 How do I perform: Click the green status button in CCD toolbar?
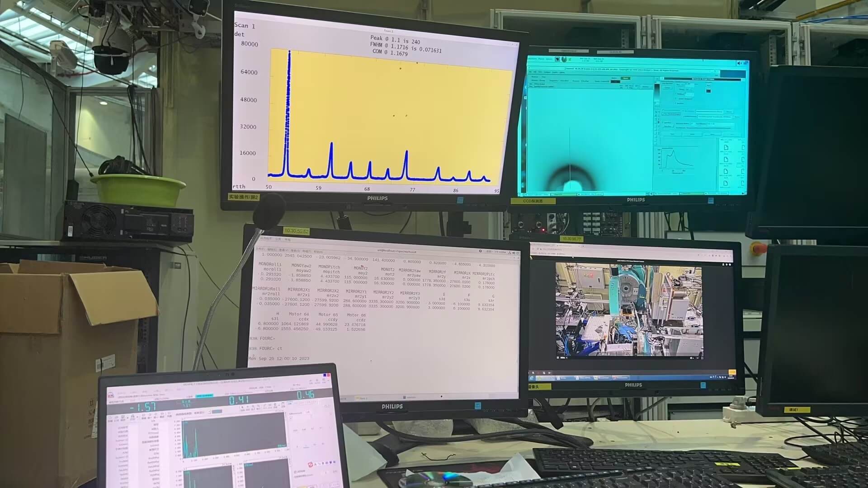626,78
